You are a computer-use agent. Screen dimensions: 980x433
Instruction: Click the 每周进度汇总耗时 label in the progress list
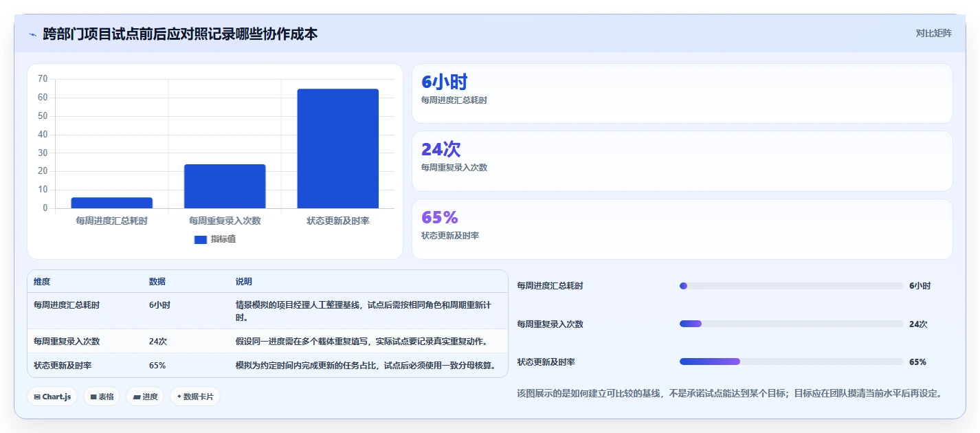(550, 286)
